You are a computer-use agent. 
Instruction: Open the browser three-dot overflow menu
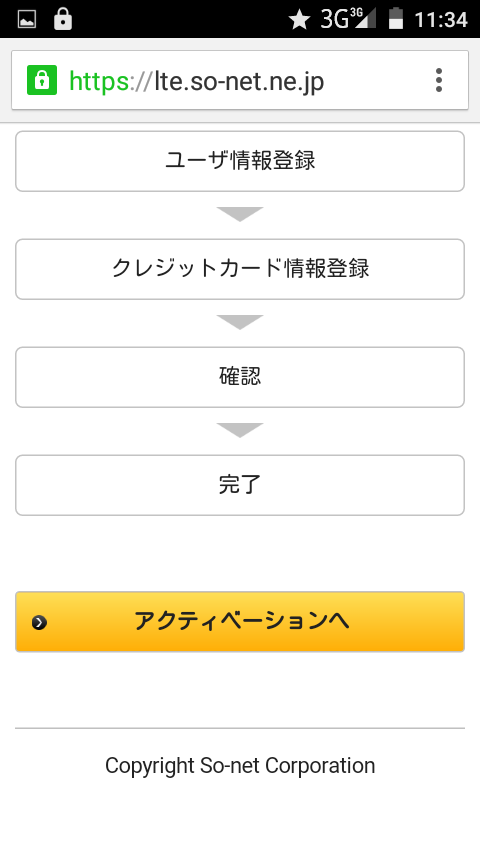(x=439, y=80)
